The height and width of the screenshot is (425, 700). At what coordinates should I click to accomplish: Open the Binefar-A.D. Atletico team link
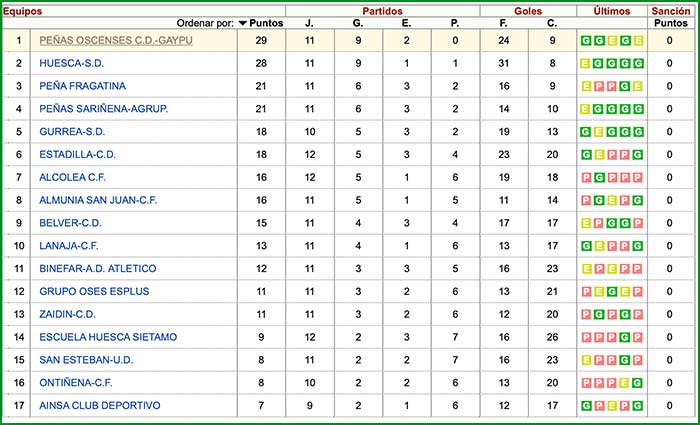tap(97, 268)
